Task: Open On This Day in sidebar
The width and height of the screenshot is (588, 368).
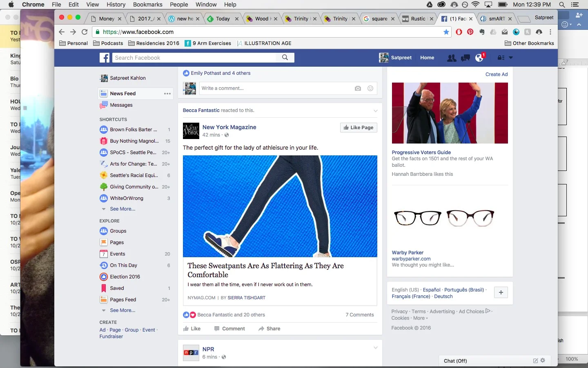Action: point(123,265)
